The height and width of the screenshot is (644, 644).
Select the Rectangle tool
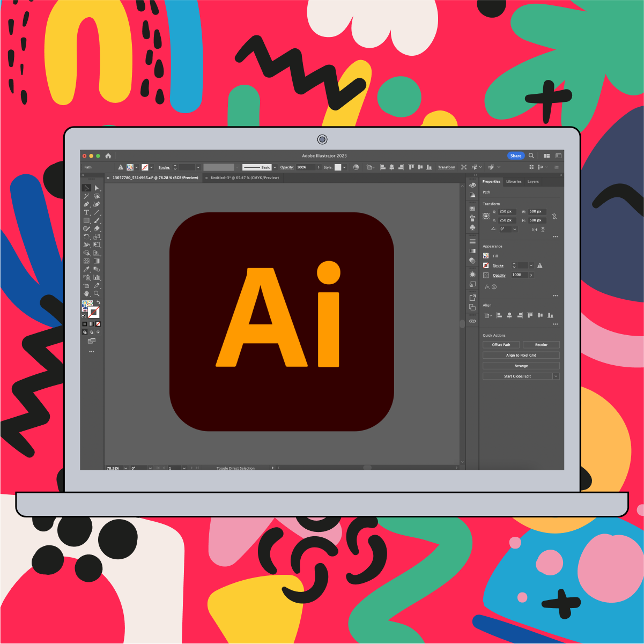[86, 220]
